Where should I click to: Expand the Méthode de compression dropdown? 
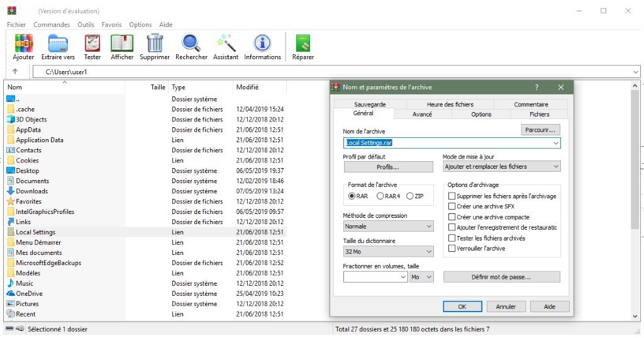click(x=389, y=226)
